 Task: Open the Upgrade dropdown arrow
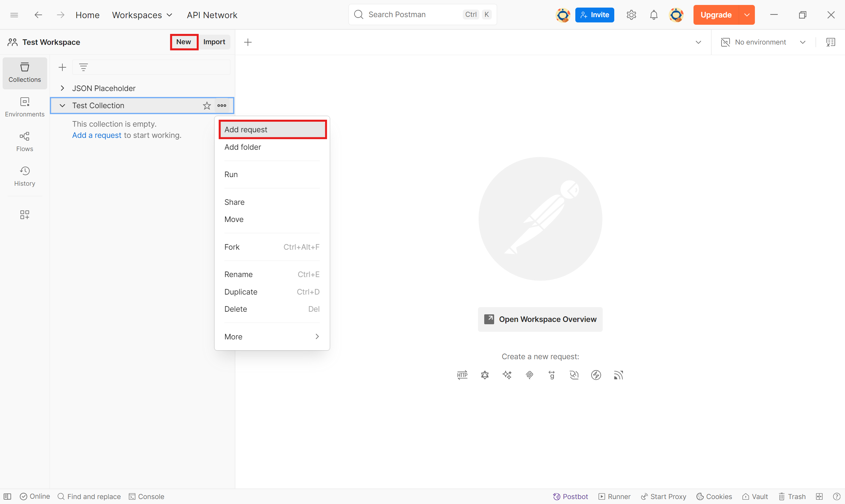747,15
